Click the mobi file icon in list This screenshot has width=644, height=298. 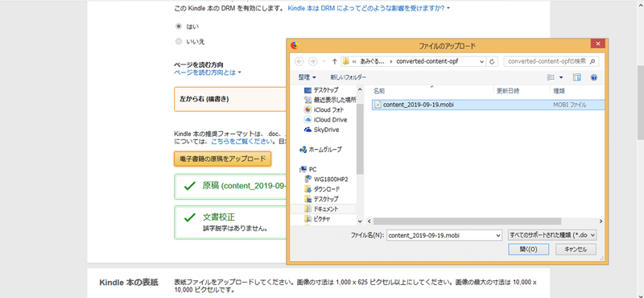378,105
